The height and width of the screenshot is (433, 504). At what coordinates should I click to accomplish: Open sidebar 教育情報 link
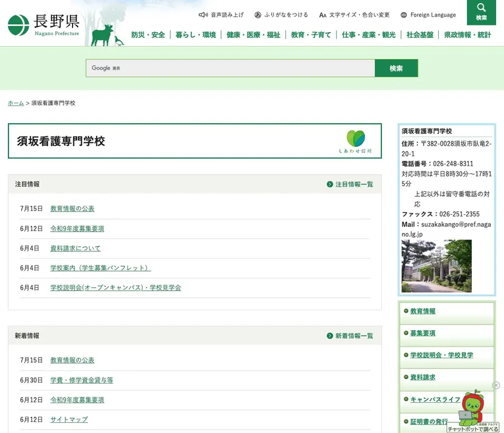click(x=422, y=311)
